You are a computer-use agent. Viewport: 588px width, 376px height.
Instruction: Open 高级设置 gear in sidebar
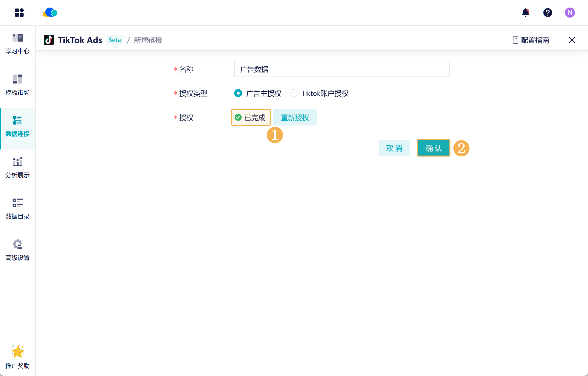click(18, 250)
